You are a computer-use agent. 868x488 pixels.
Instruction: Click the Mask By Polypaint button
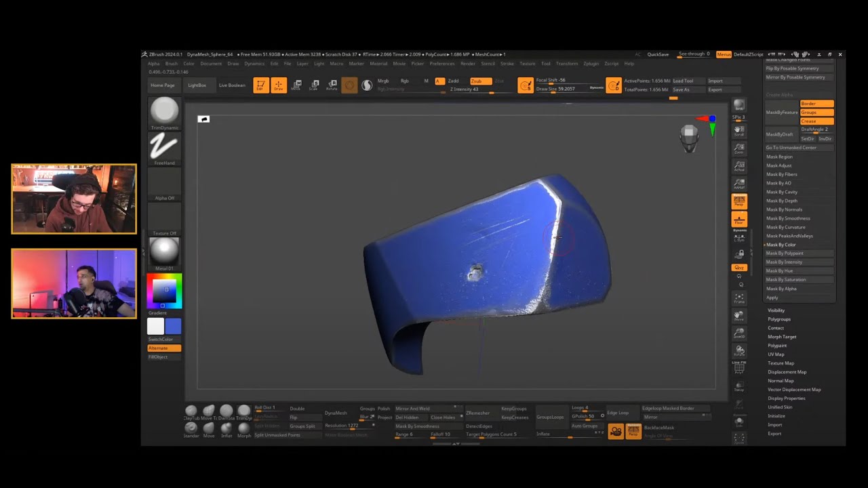[799, 253]
